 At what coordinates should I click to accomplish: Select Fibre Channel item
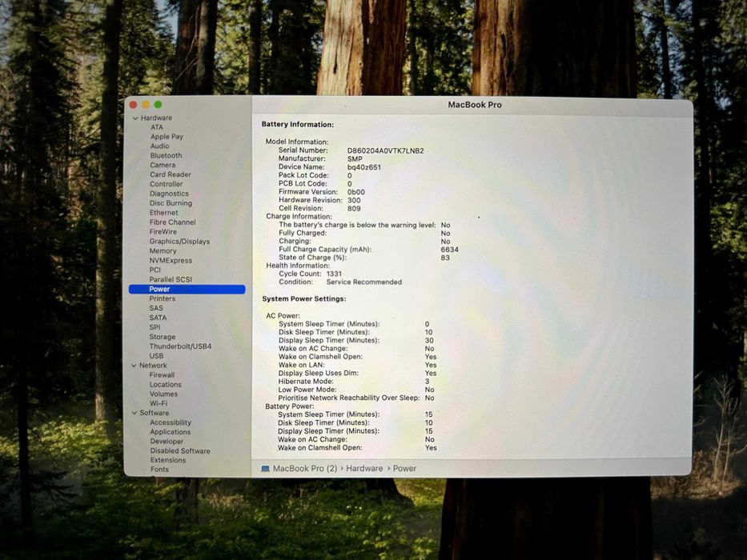(172, 222)
